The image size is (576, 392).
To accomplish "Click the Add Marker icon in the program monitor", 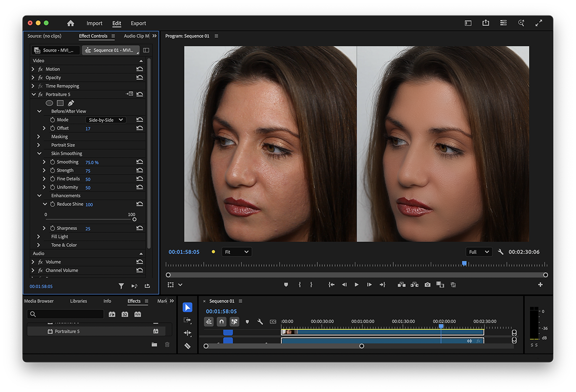I will coord(286,285).
